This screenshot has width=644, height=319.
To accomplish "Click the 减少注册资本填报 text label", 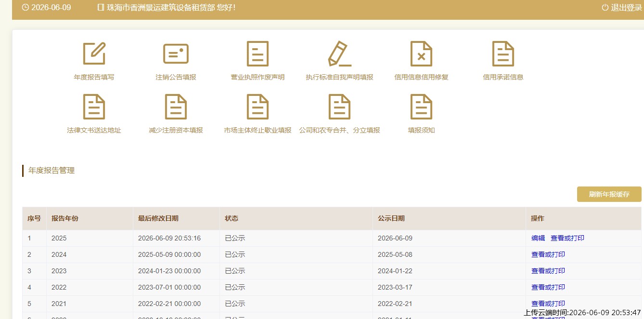I will click(176, 130).
